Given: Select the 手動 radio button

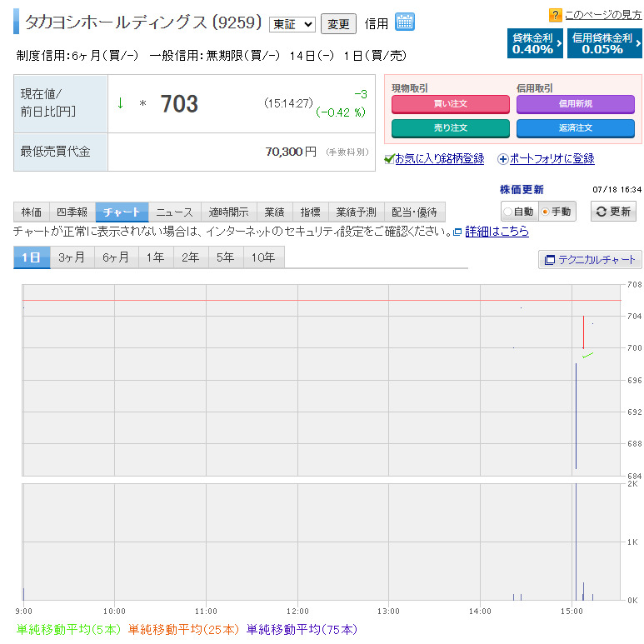Looking at the screenshot, I should point(546,212).
